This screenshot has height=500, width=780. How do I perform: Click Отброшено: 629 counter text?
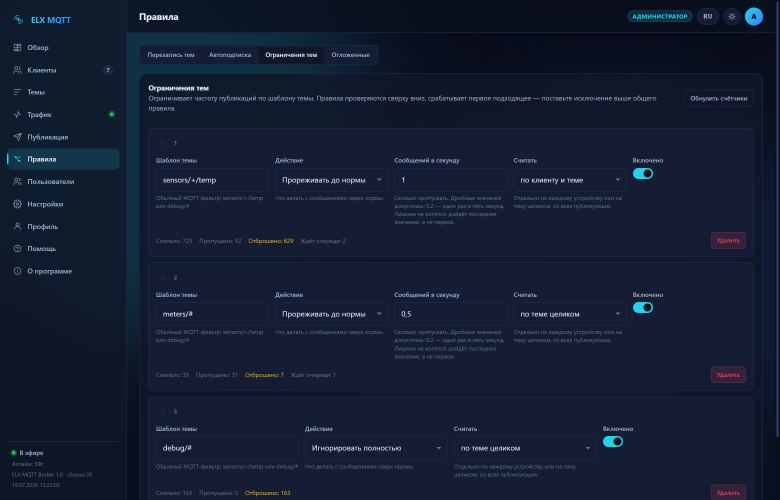(x=271, y=241)
